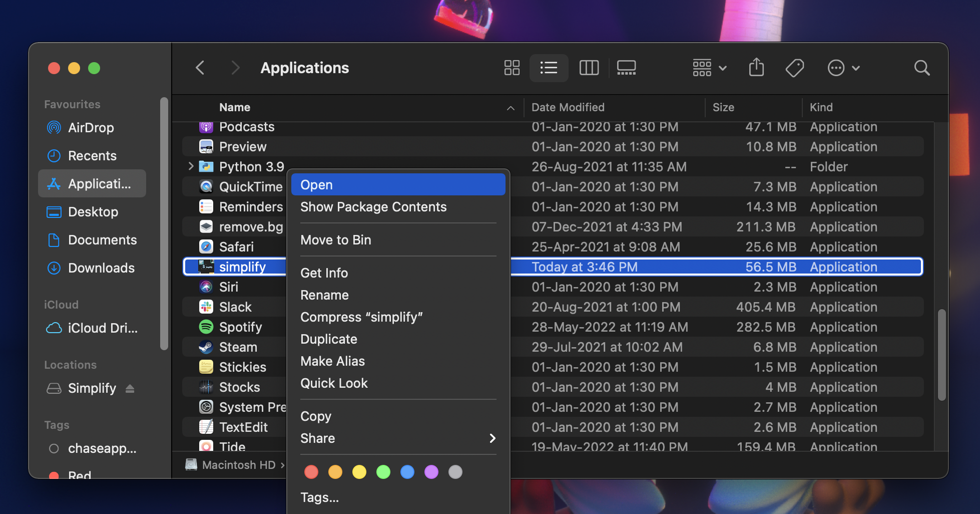Select Move to Bin

click(x=336, y=240)
